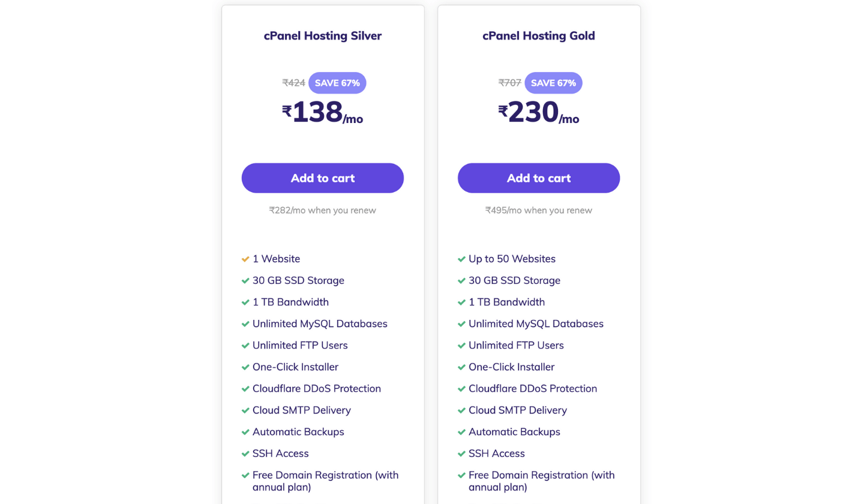
Task: Click the checkmark beside Gold SSH Access
Action: 461,454
